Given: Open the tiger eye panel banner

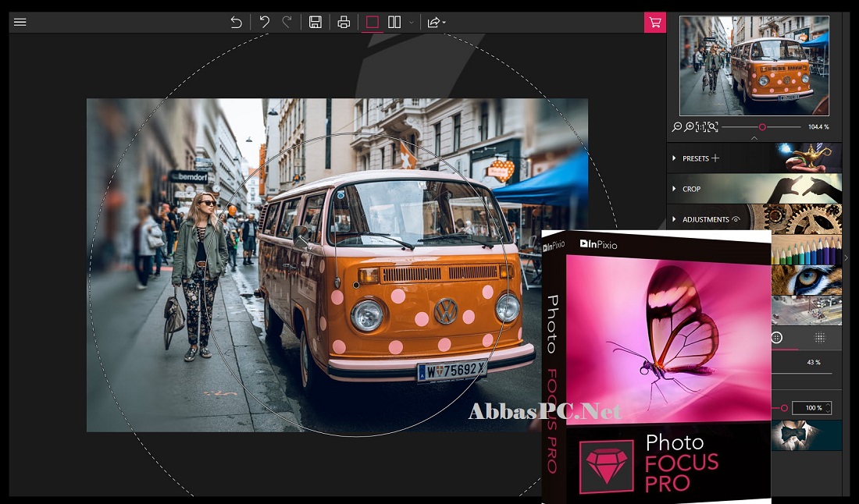Looking at the screenshot, I should point(807,280).
